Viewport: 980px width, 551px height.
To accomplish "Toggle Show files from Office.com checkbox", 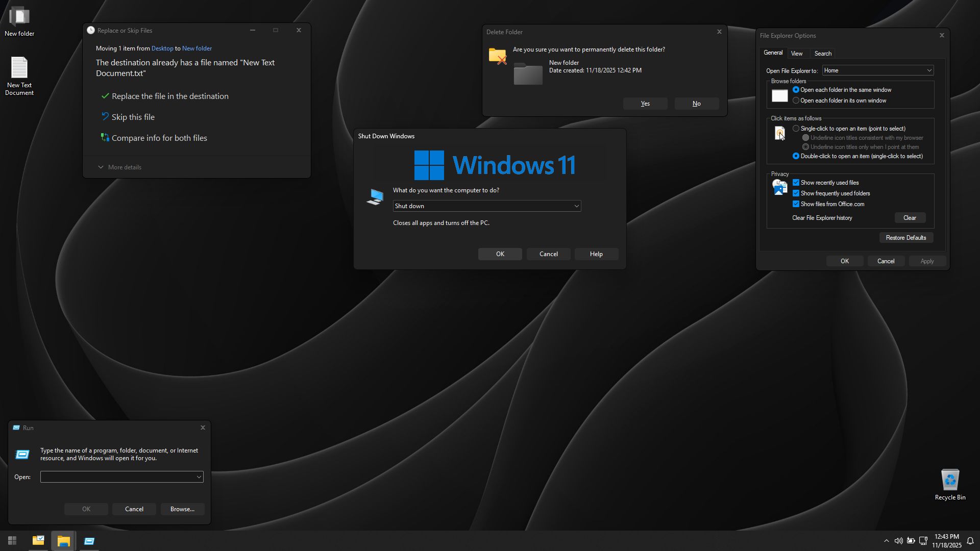I will [796, 204].
